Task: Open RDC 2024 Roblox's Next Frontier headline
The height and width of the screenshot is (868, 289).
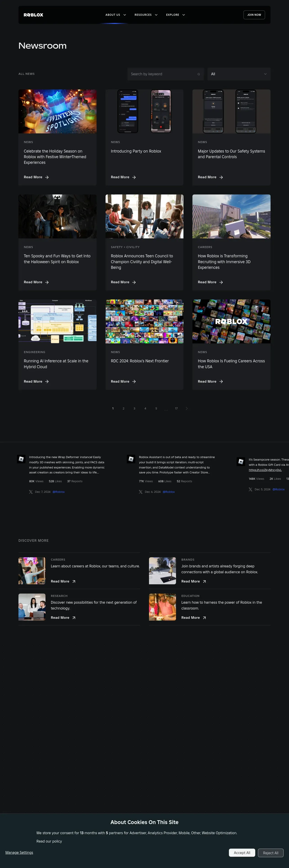Action: click(x=140, y=361)
